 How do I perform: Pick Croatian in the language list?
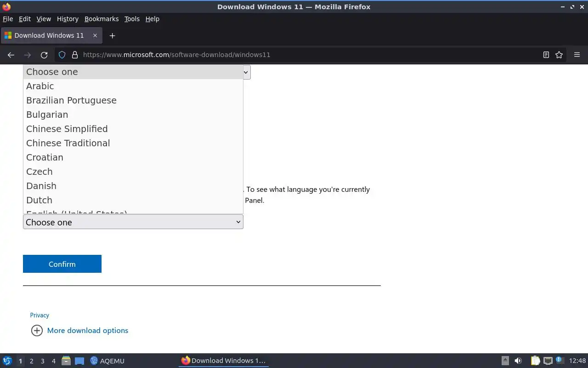click(133, 157)
